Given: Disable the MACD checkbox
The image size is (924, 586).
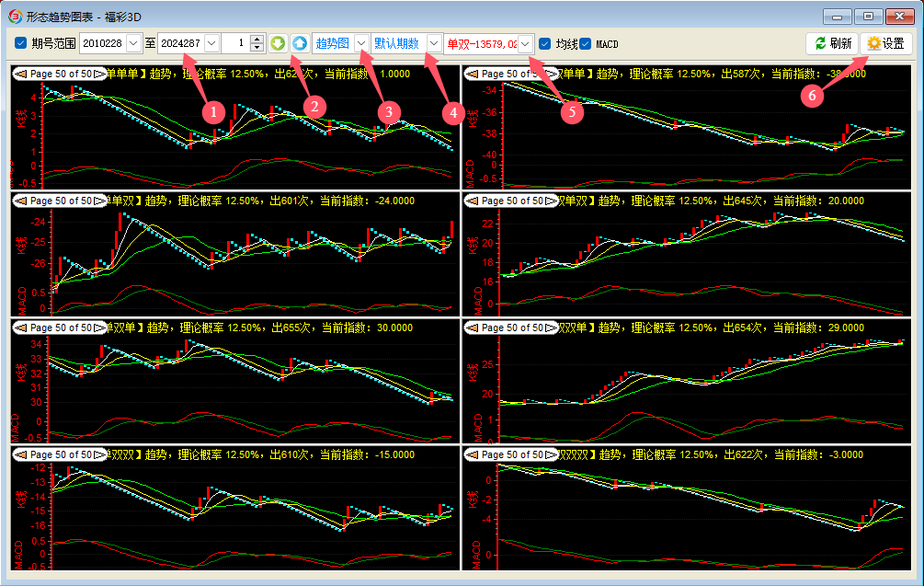Looking at the screenshot, I should [x=586, y=43].
